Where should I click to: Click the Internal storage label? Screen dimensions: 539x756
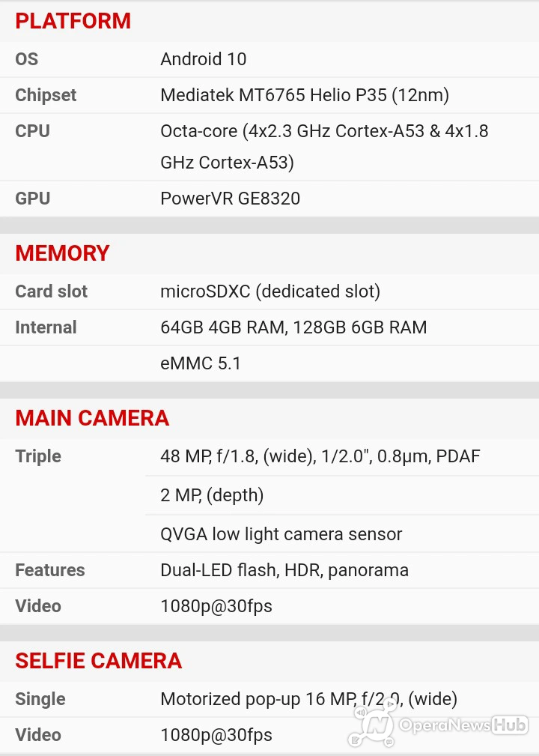[x=46, y=327]
